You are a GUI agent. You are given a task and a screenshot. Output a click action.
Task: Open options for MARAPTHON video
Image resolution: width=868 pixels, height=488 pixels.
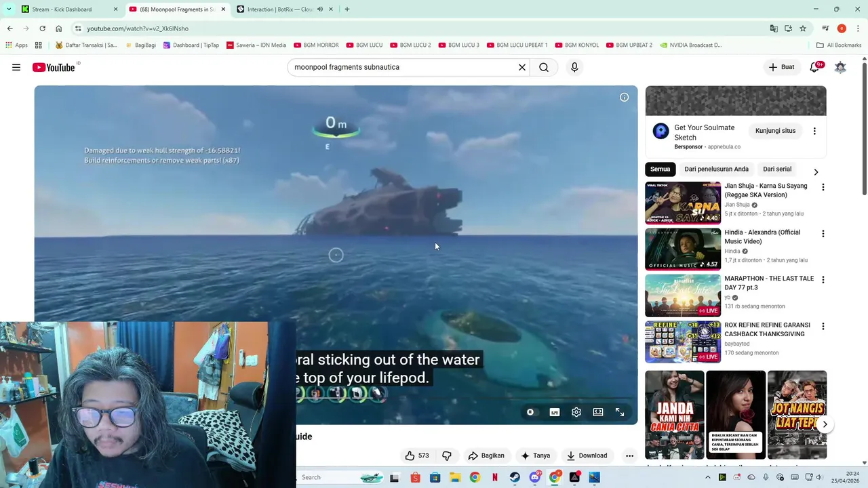pyautogui.click(x=823, y=280)
